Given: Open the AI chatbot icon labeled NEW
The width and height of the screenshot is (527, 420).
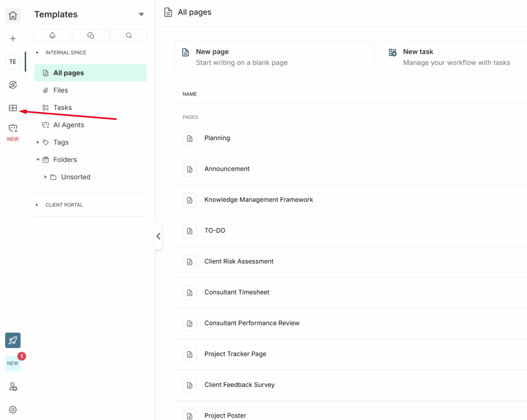Looking at the screenshot, I should click(13, 128).
